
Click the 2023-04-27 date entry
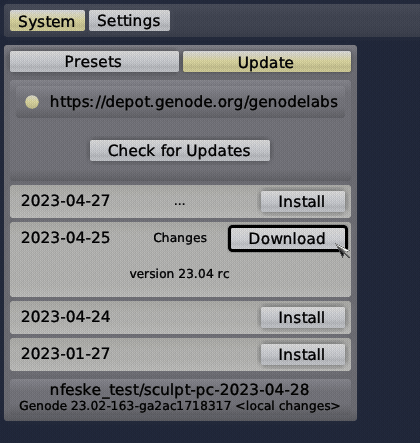pyautogui.click(x=65, y=201)
